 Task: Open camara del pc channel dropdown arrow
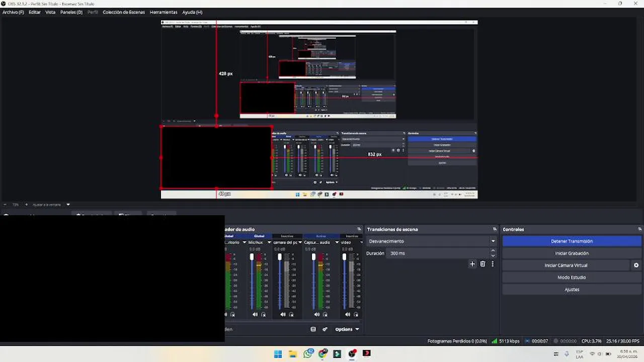(300, 242)
